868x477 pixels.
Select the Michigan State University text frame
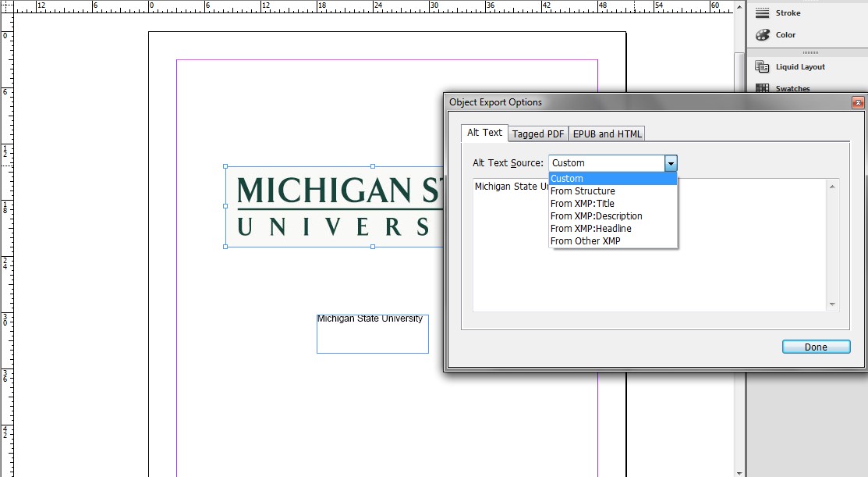373,334
